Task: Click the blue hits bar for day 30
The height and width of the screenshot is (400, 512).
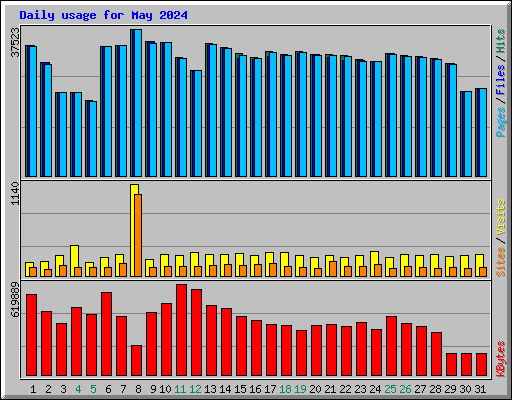Action: click(x=467, y=134)
